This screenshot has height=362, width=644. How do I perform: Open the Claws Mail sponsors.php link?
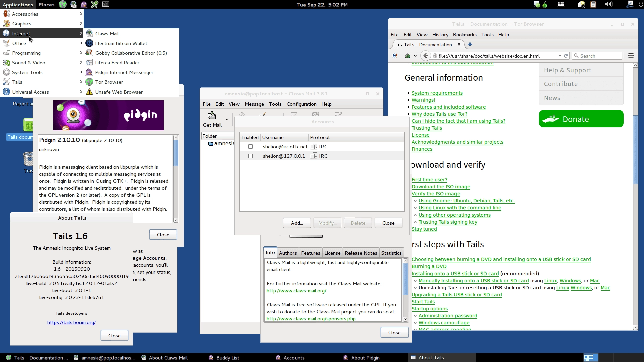click(x=311, y=319)
